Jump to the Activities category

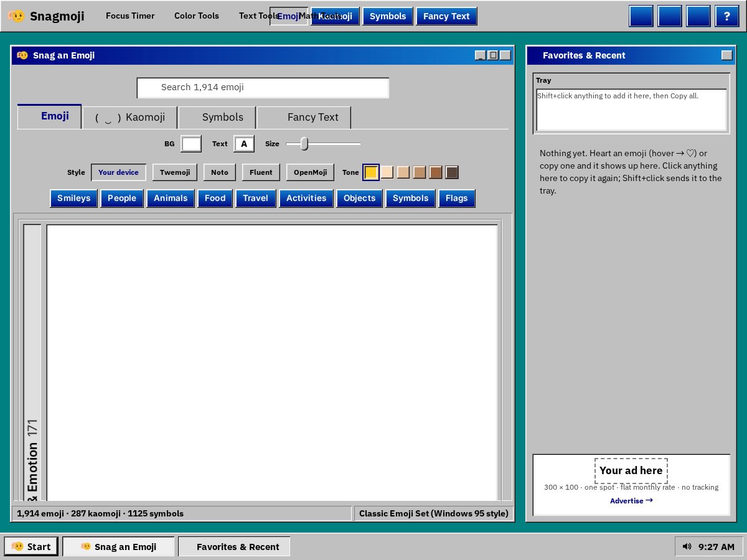pyautogui.click(x=306, y=198)
